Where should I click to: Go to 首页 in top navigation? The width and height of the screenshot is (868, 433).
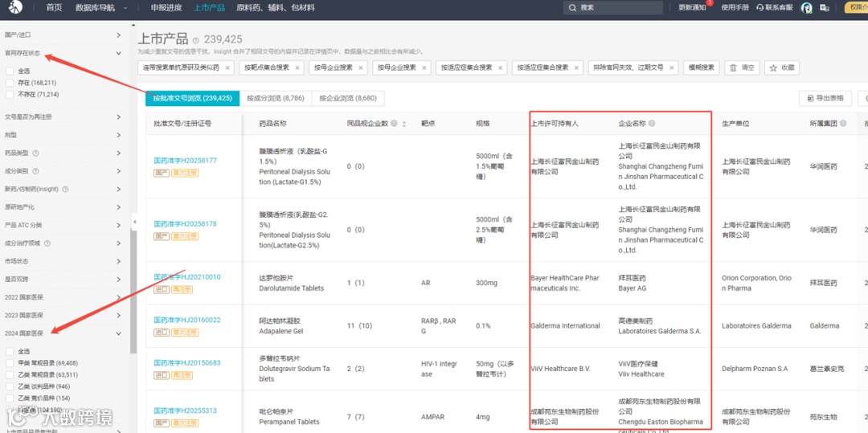coord(54,8)
